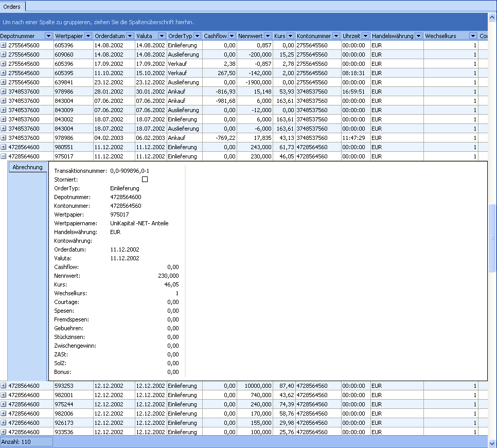
Task: Open the OrderTyp column filter dropdown
Action: tap(198, 36)
